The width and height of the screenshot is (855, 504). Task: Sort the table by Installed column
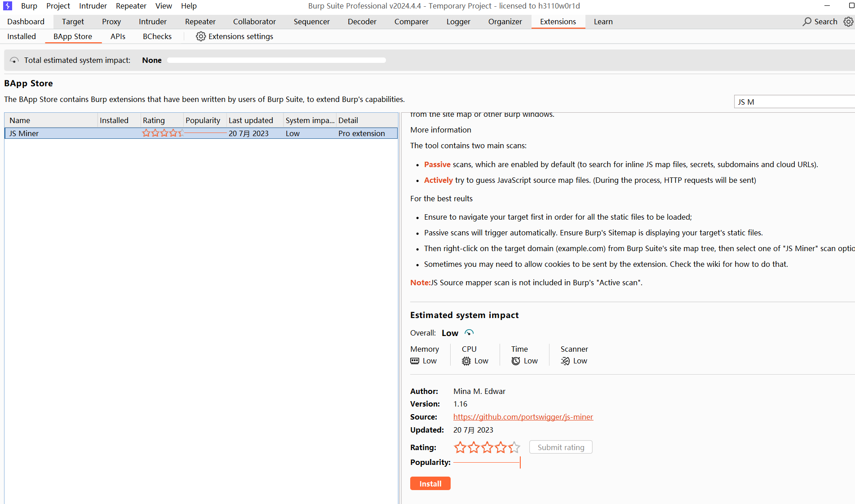click(119, 120)
